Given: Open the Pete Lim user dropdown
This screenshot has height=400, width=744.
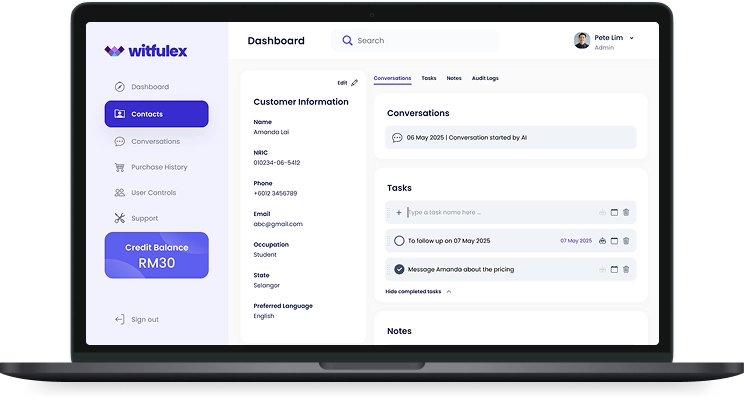Looking at the screenshot, I should (x=631, y=38).
